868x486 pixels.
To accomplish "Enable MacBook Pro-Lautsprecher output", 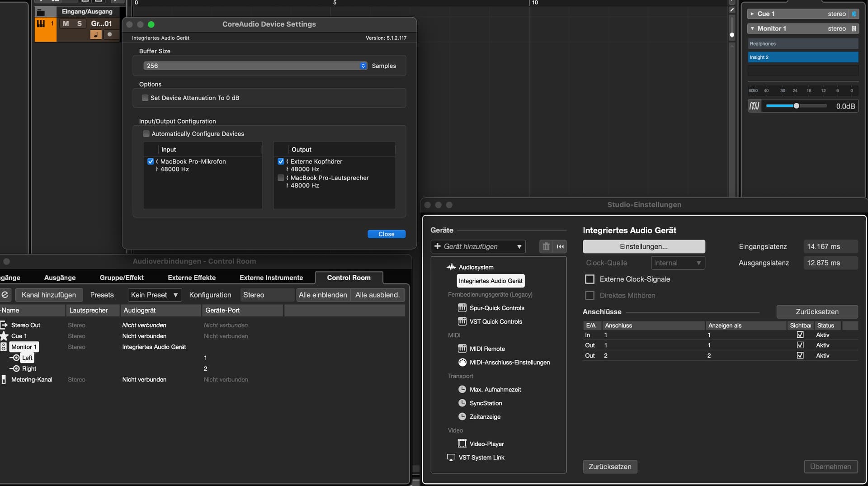I will [x=281, y=178].
